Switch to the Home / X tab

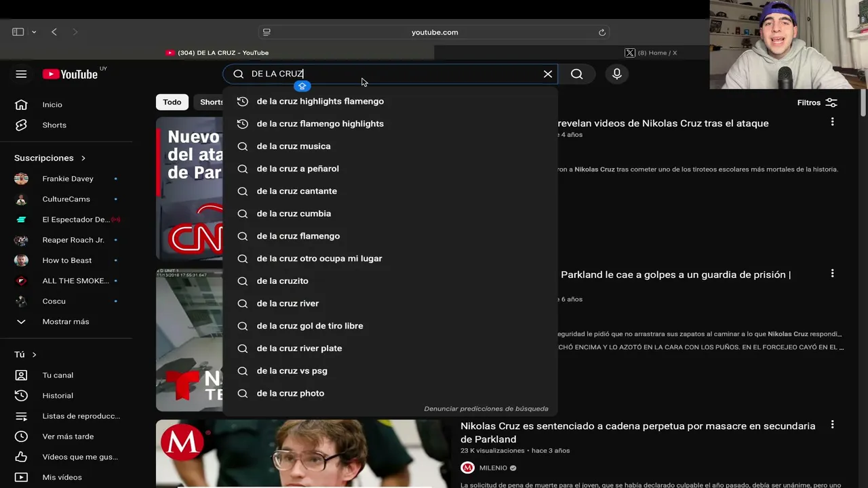(651, 53)
